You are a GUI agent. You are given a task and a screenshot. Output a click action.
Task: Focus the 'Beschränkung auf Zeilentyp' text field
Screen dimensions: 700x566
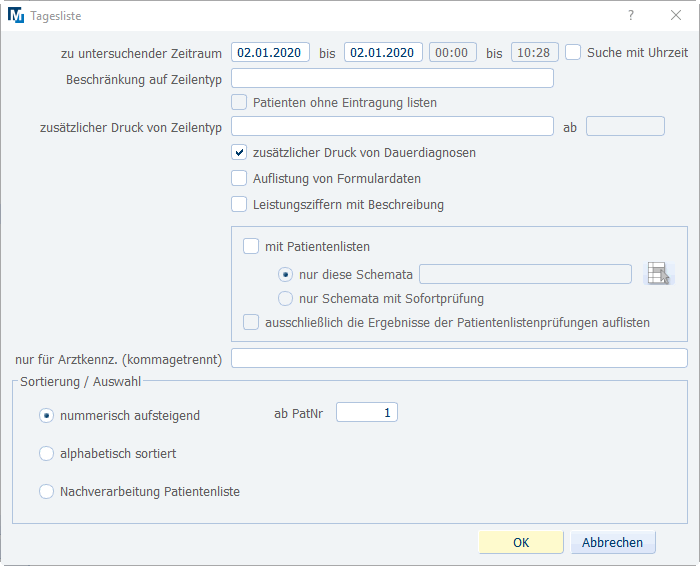pos(392,78)
